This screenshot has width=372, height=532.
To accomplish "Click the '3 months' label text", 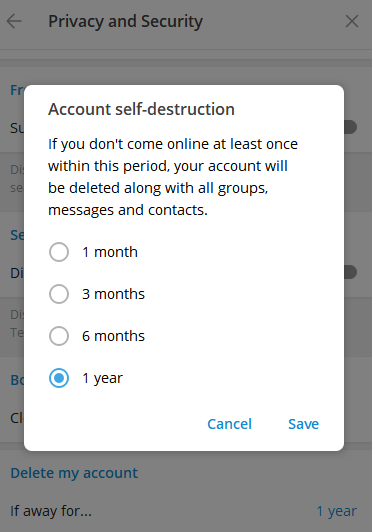I will click(x=113, y=294).
